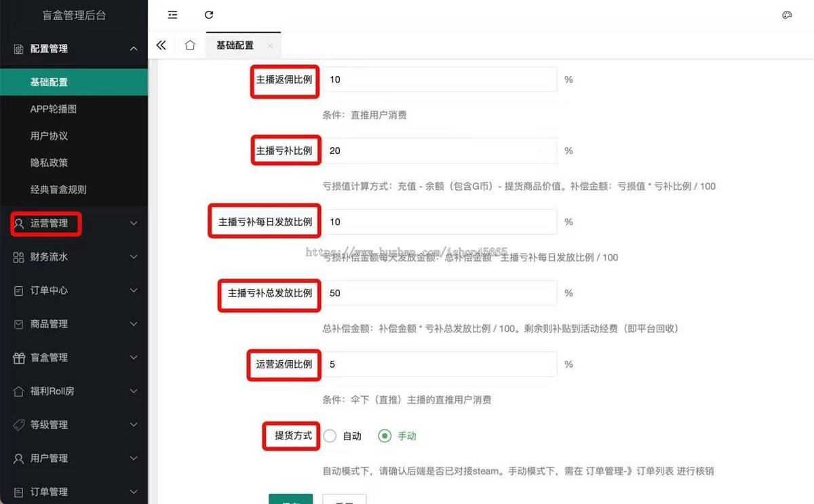Screen dimensions: 814x504
Task: Click the 提货方式 label
Action: pos(294,435)
